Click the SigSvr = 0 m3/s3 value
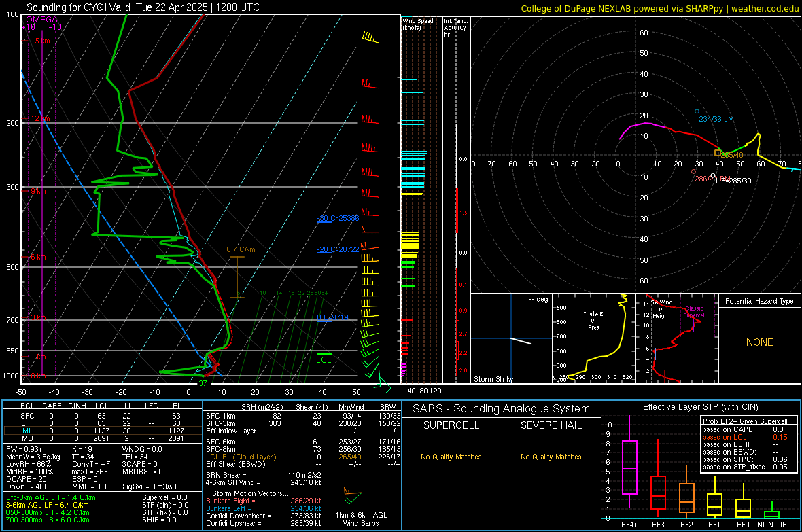Viewport: 802px width, 532px height. click(x=150, y=486)
